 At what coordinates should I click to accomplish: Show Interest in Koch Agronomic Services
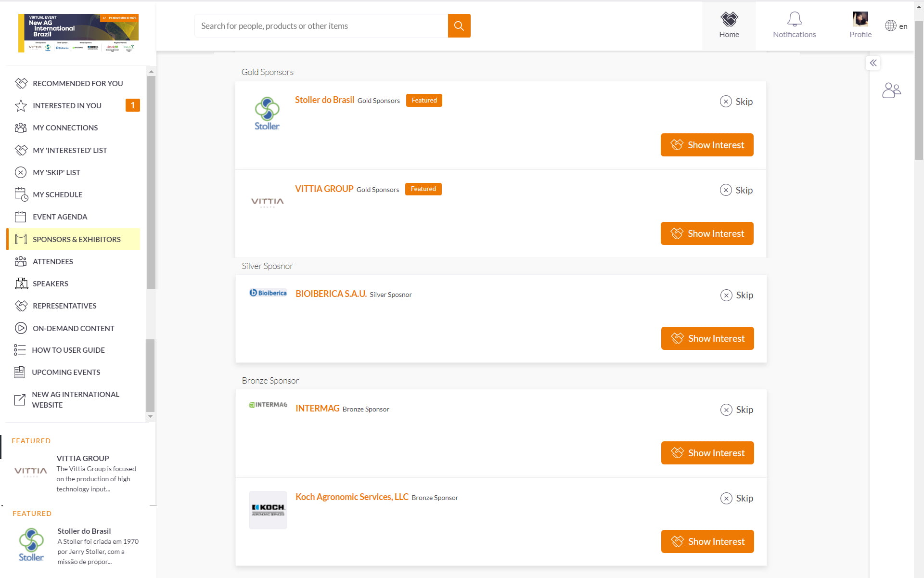pos(707,541)
